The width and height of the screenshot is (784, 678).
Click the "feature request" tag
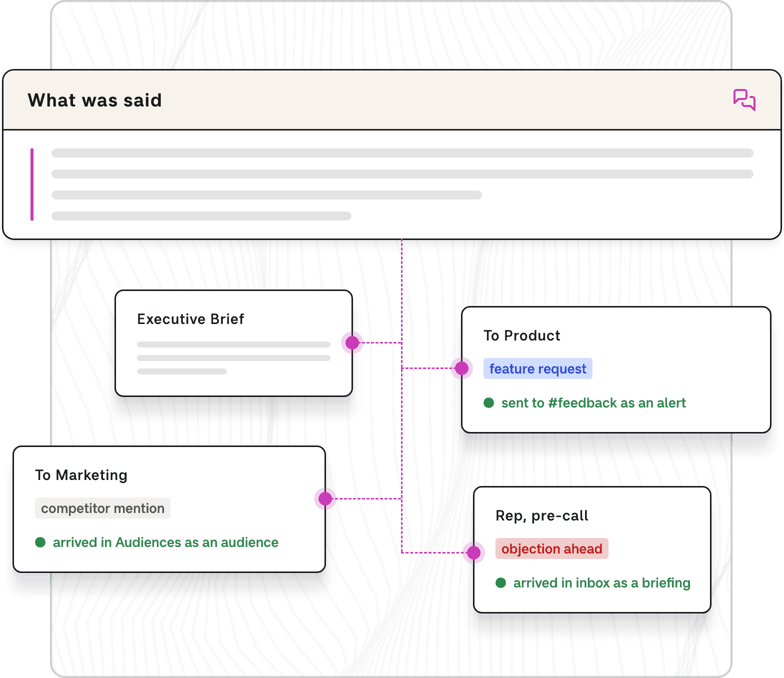click(538, 368)
